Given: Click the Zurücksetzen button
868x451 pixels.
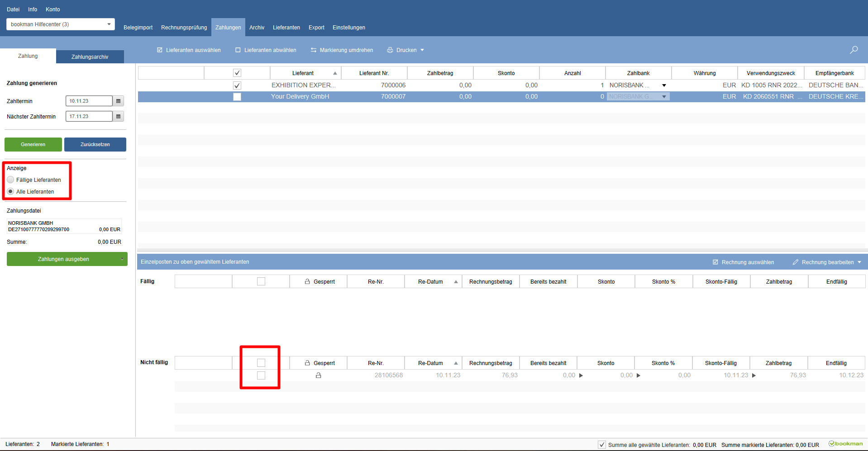Looking at the screenshot, I should pyautogui.click(x=95, y=144).
